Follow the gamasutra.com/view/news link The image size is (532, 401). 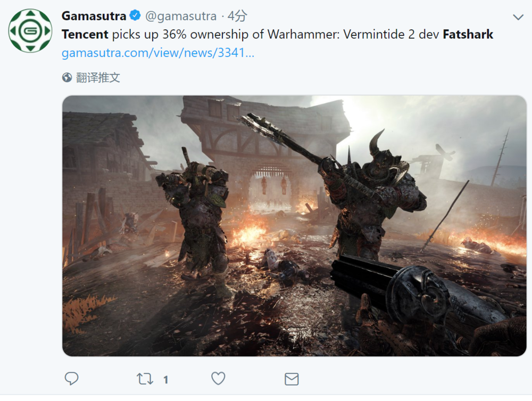[x=158, y=53]
